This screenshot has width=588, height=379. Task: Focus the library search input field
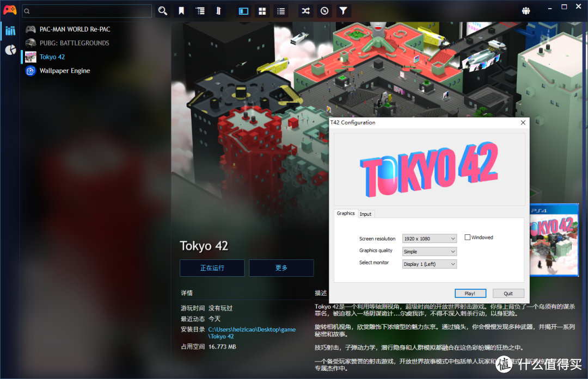click(x=87, y=11)
